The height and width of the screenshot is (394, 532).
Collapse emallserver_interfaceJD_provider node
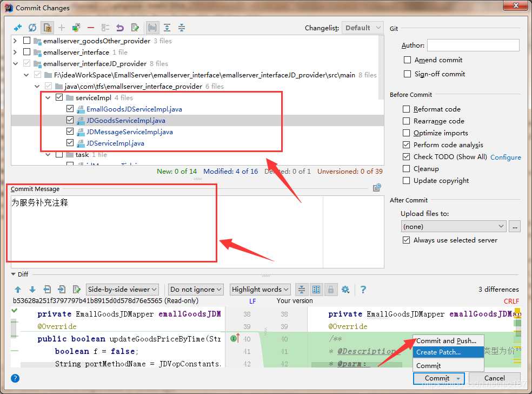(15, 63)
